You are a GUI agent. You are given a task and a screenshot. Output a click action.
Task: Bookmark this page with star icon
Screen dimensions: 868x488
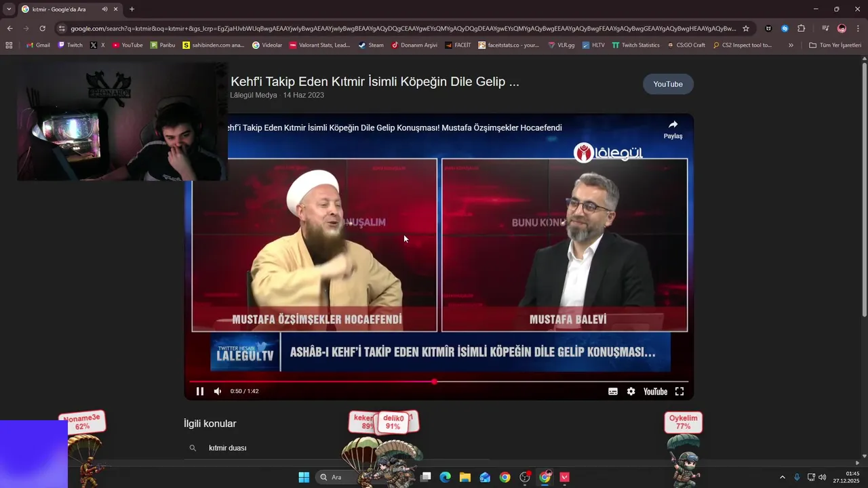point(746,28)
